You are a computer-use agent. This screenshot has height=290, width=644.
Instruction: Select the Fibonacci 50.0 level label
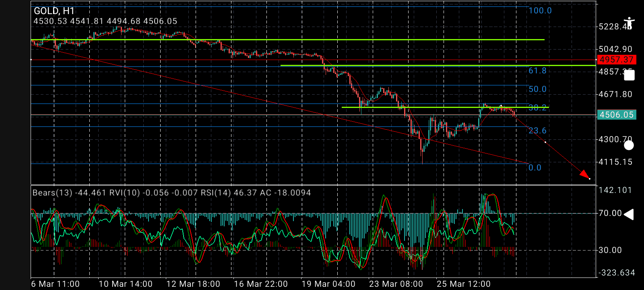coord(537,89)
